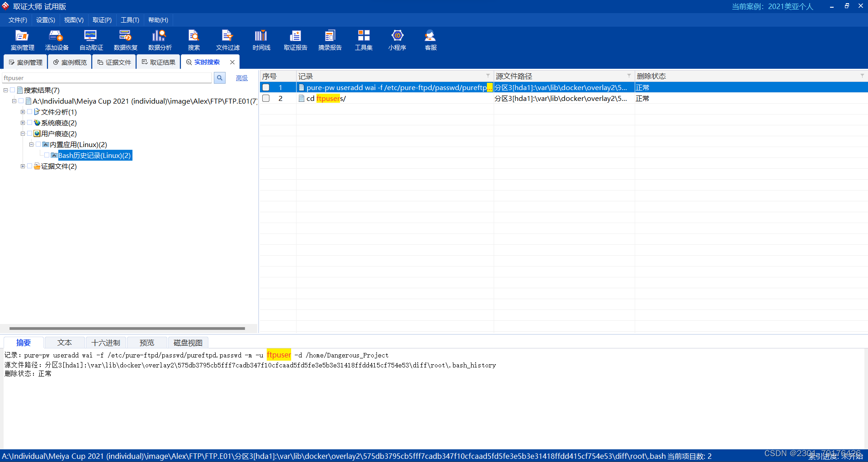Viewport: 868px width, 462px height.
Task: Collapse the FTP.E01 image node
Action: point(14,101)
